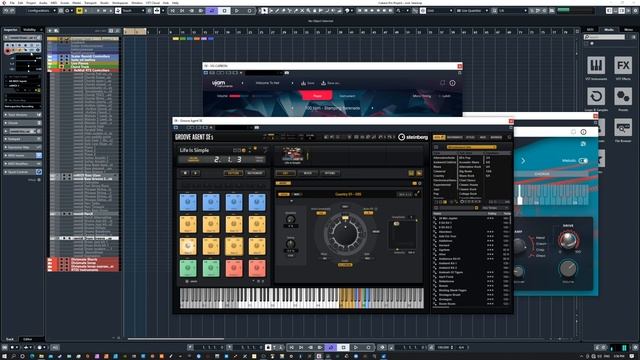Click Save button in UJAM Carbon
Image resolution: width=640 pixels, height=360 pixels.
[308, 83]
